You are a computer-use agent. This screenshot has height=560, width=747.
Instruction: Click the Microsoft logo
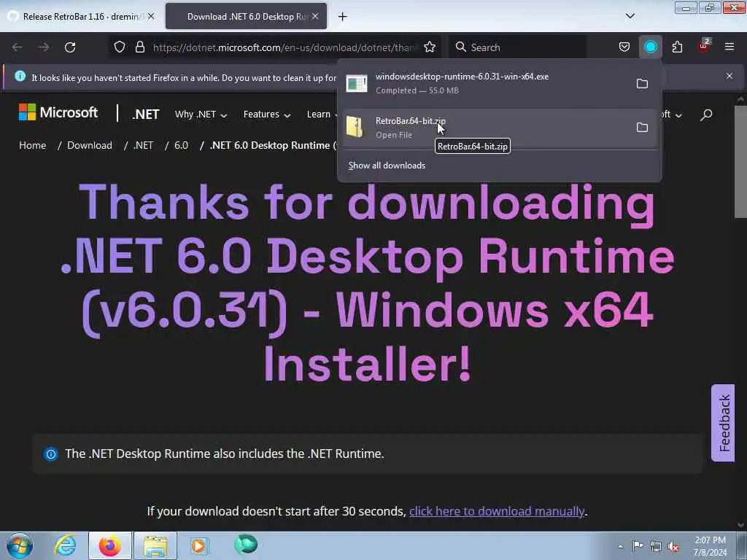(x=58, y=112)
